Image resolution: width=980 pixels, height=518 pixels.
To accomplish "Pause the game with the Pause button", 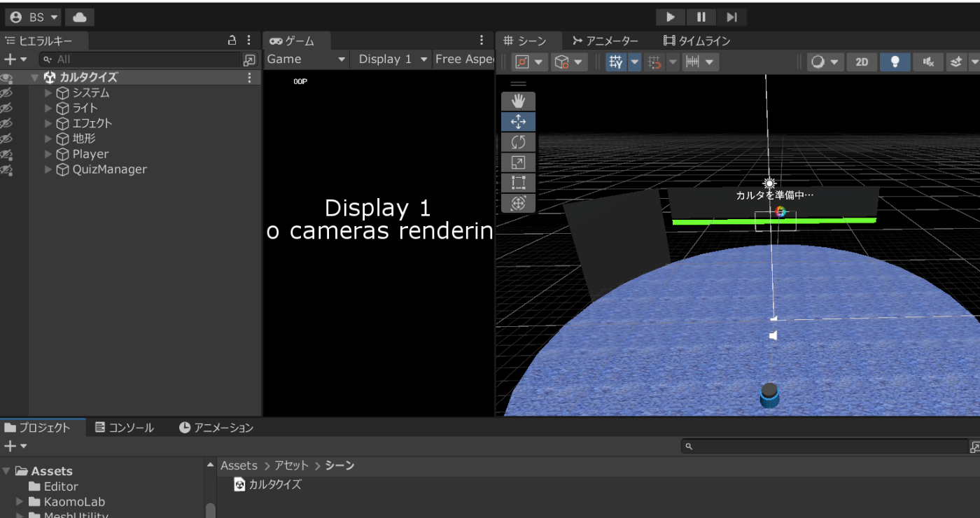I will click(701, 17).
